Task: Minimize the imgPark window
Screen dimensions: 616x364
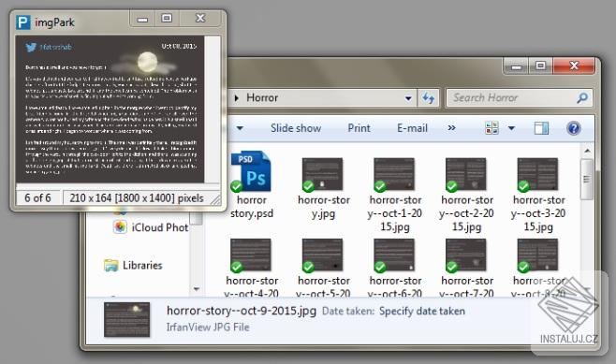Action: [142, 19]
